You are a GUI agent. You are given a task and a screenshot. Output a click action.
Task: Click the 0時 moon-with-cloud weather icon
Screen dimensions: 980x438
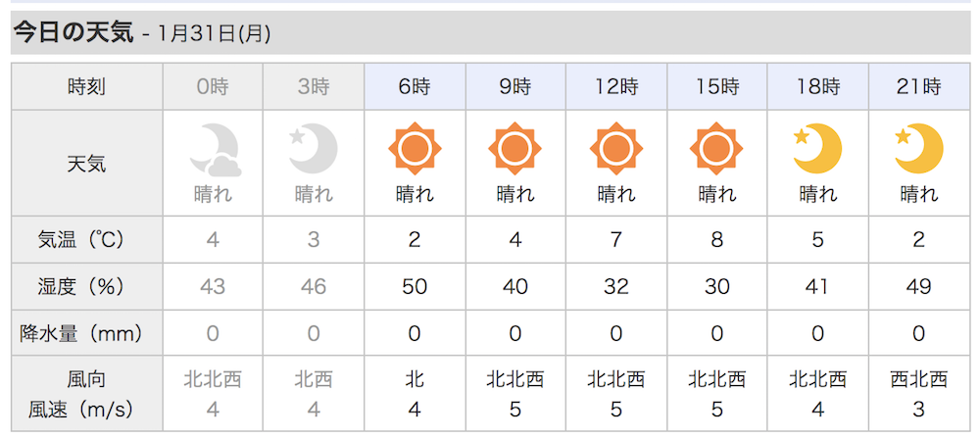(216, 149)
